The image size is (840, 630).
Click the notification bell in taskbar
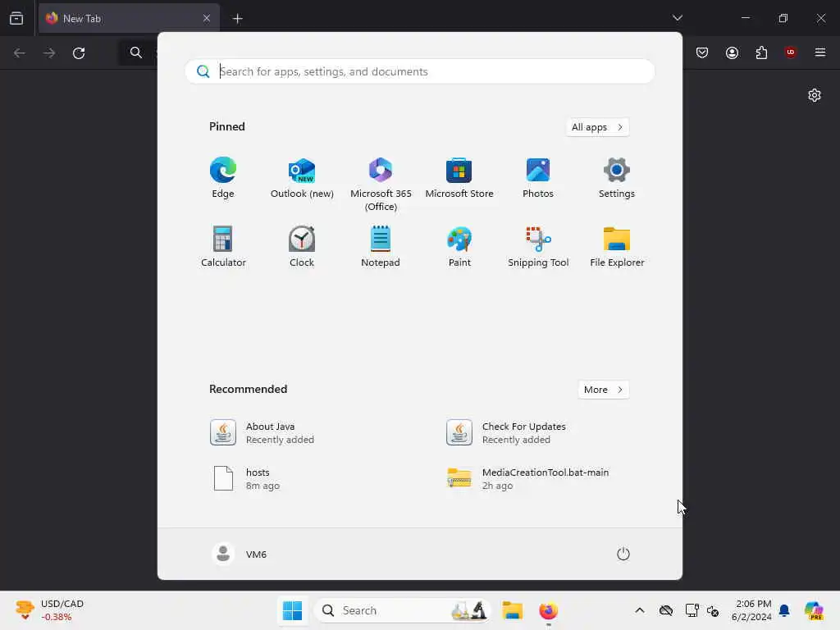[784, 610]
